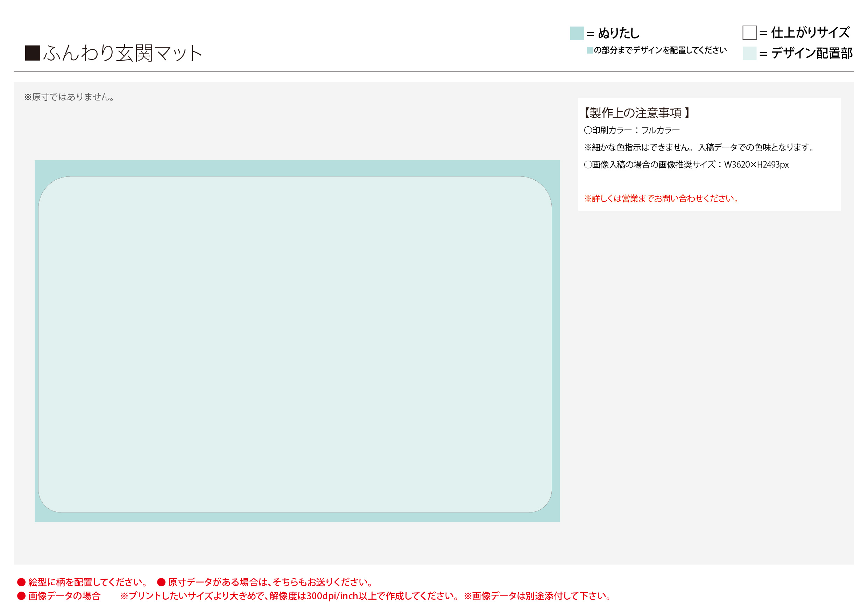Click the 300dpi/inch resolution note
The image size is (868, 614).
(x=290, y=596)
